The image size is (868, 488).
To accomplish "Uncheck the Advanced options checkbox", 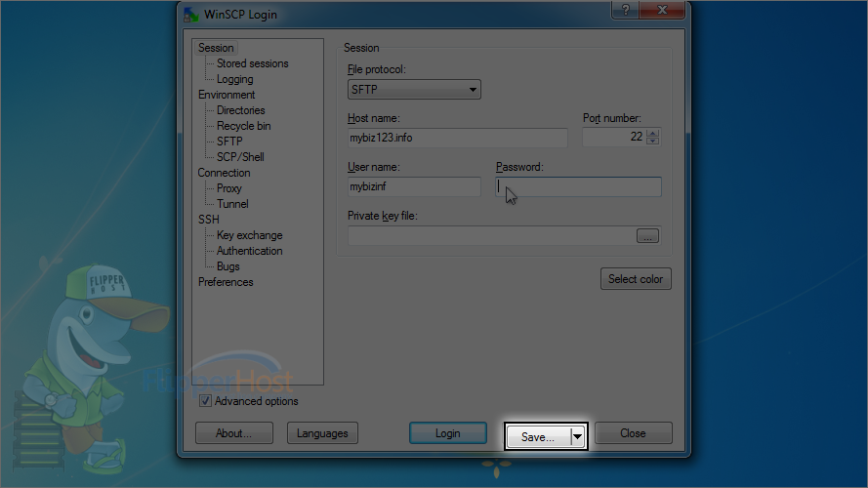I will pyautogui.click(x=205, y=401).
